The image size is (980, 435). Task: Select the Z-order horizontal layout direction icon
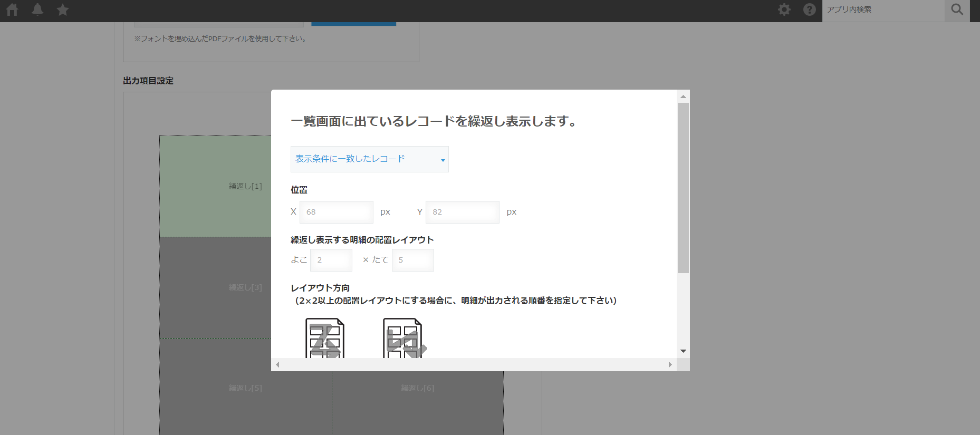click(x=325, y=338)
